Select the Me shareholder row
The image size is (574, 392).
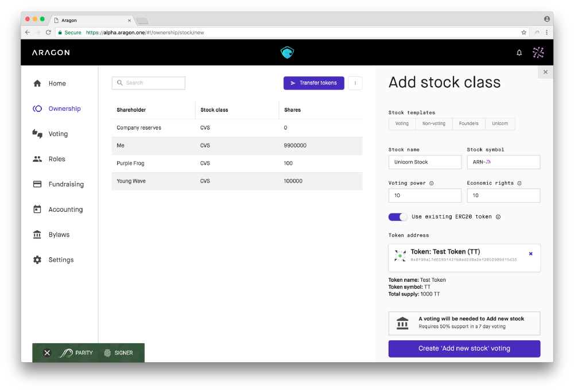(x=237, y=146)
